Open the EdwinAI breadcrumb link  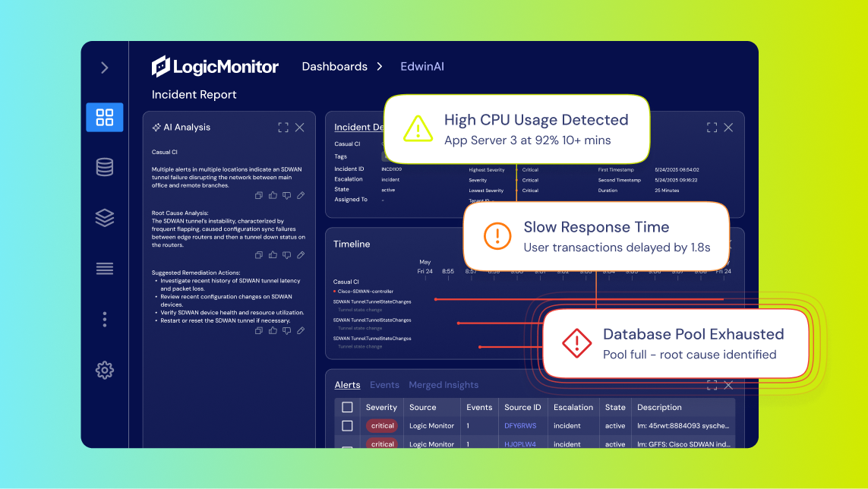422,67
